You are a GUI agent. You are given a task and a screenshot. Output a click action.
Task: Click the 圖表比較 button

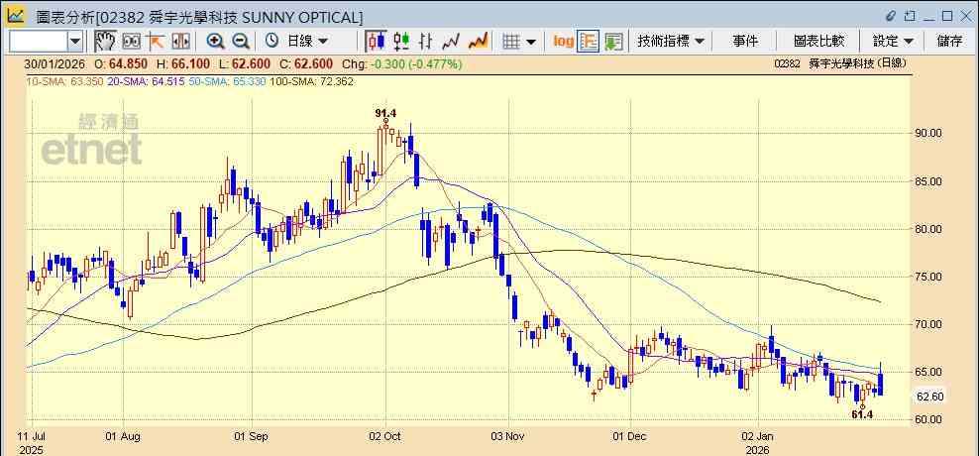pos(818,42)
